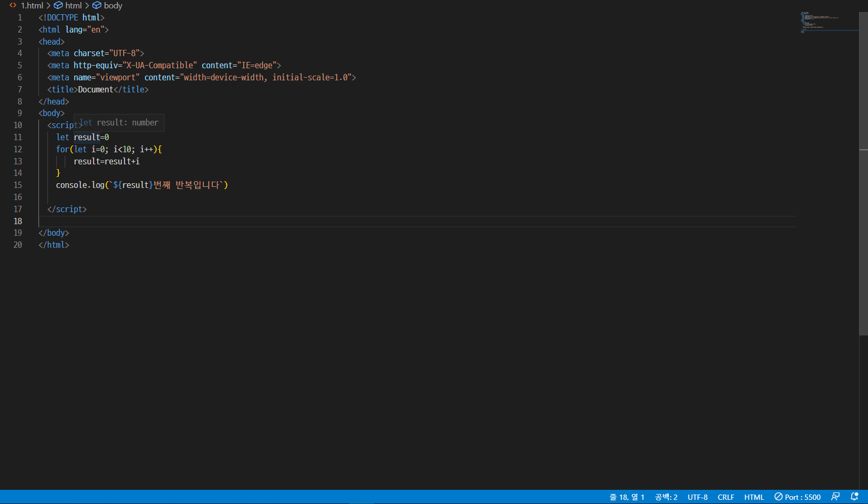The width and height of the screenshot is (868, 504).
Task: Click the <html lang="en"> line
Action: 74,29
